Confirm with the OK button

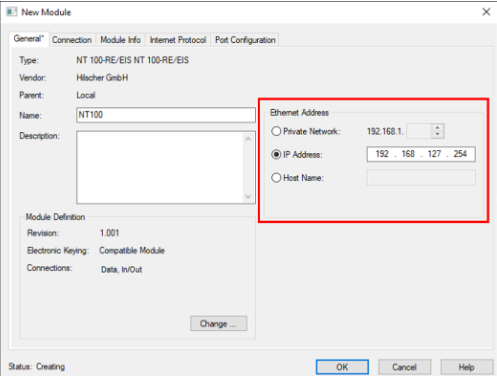coord(342,367)
